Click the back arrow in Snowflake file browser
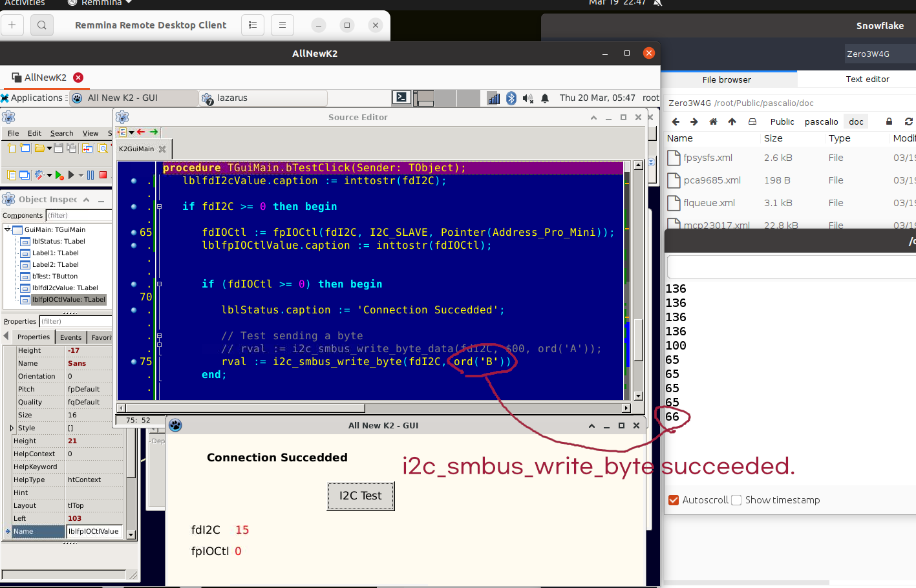Viewport: 916px width, 588px height. (x=676, y=121)
